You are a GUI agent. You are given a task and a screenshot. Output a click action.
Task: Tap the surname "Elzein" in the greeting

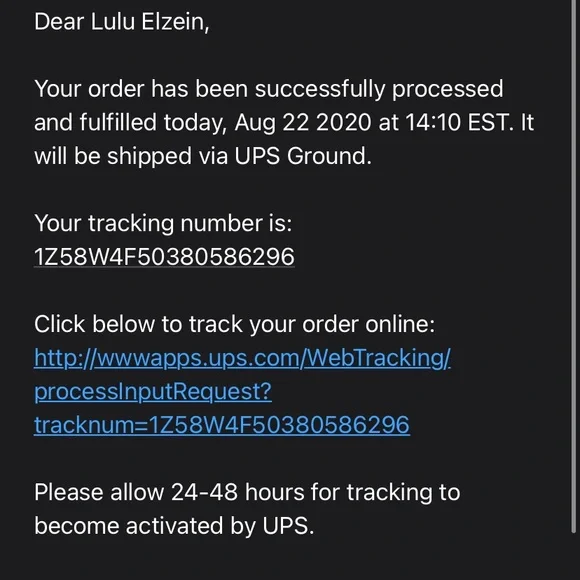[175, 21]
